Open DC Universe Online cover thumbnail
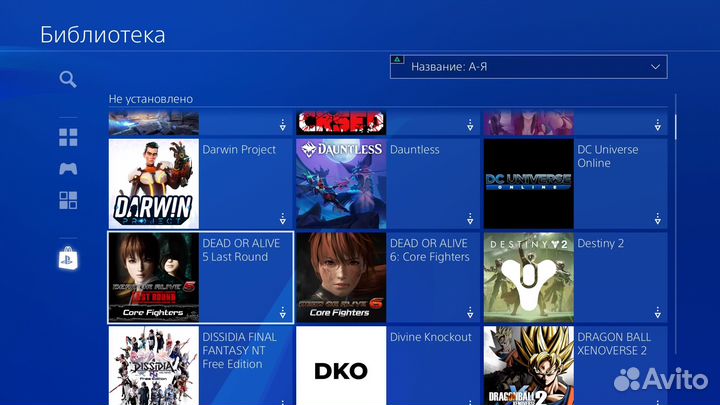Screen dimensions: 720x405 click(x=529, y=184)
